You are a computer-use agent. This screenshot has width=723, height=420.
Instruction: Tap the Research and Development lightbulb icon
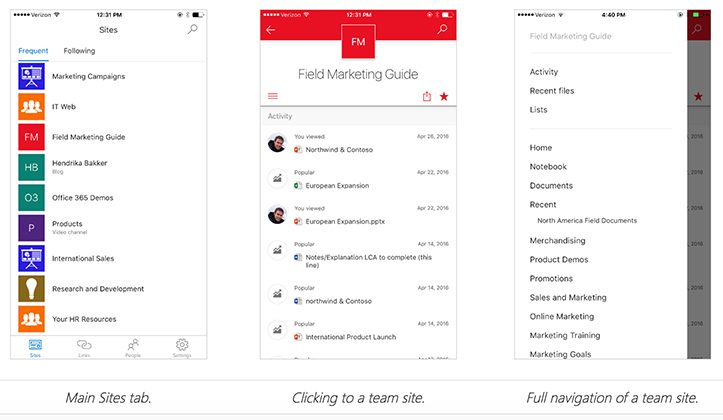point(31,289)
